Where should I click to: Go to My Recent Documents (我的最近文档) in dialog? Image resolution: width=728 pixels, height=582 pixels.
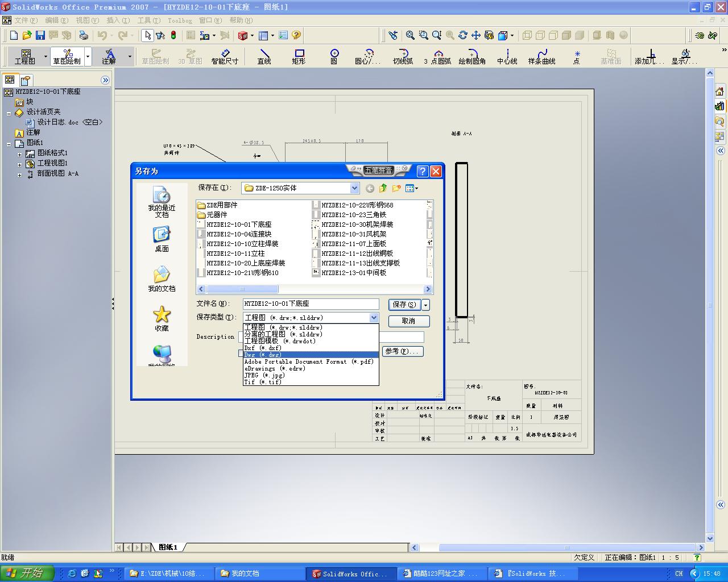click(x=162, y=202)
